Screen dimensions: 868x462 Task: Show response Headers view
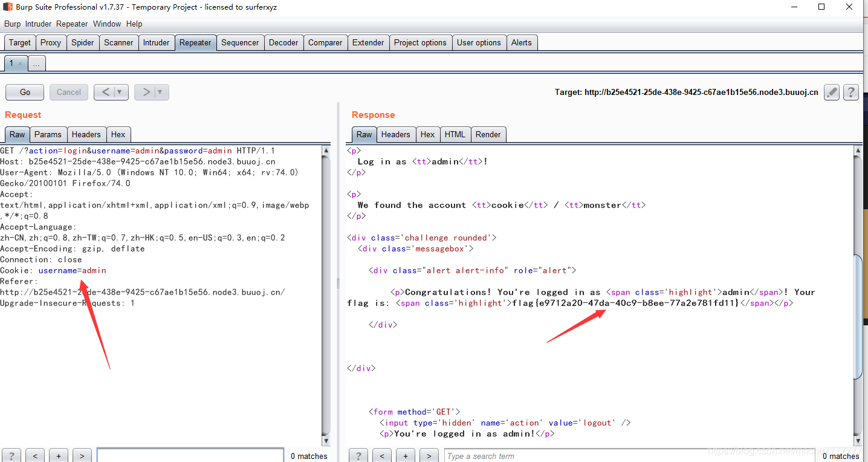click(396, 134)
